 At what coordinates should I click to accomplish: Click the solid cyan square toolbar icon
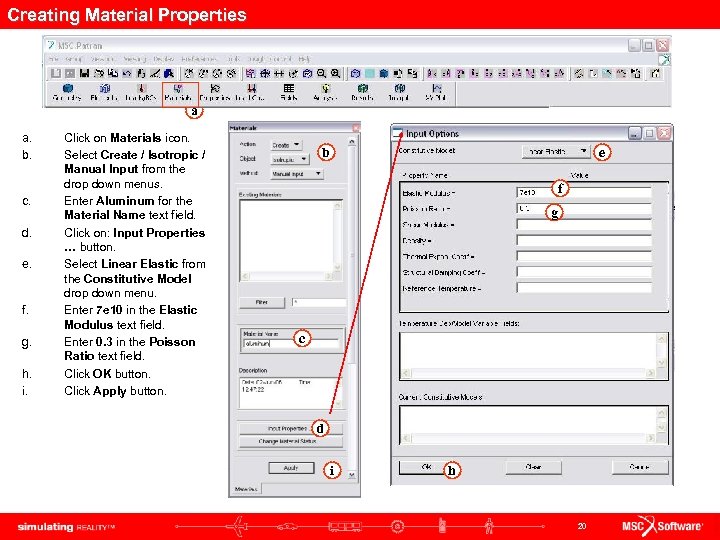pyautogui.click(x=370, y=73)
